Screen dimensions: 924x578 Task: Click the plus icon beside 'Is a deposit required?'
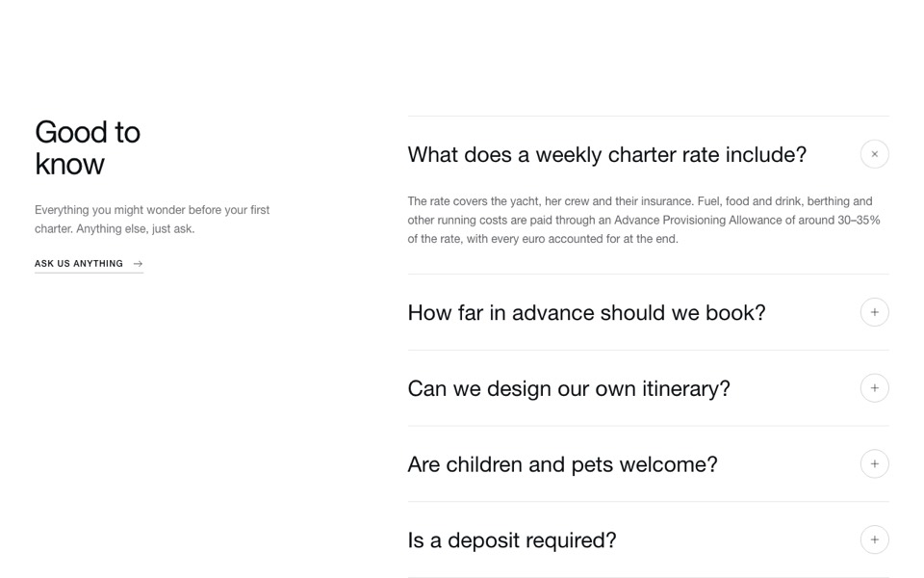coord(875,539)
